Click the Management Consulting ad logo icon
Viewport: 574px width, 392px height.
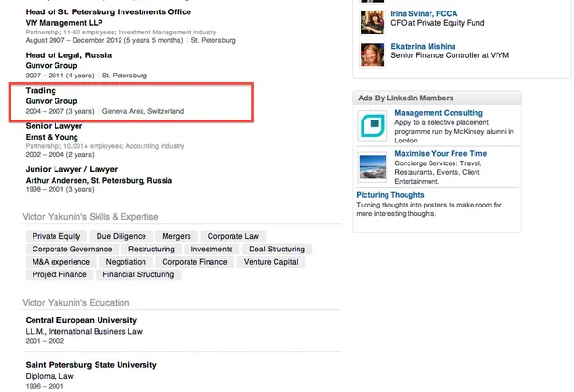pyautogui.click(x=372, y=125)
